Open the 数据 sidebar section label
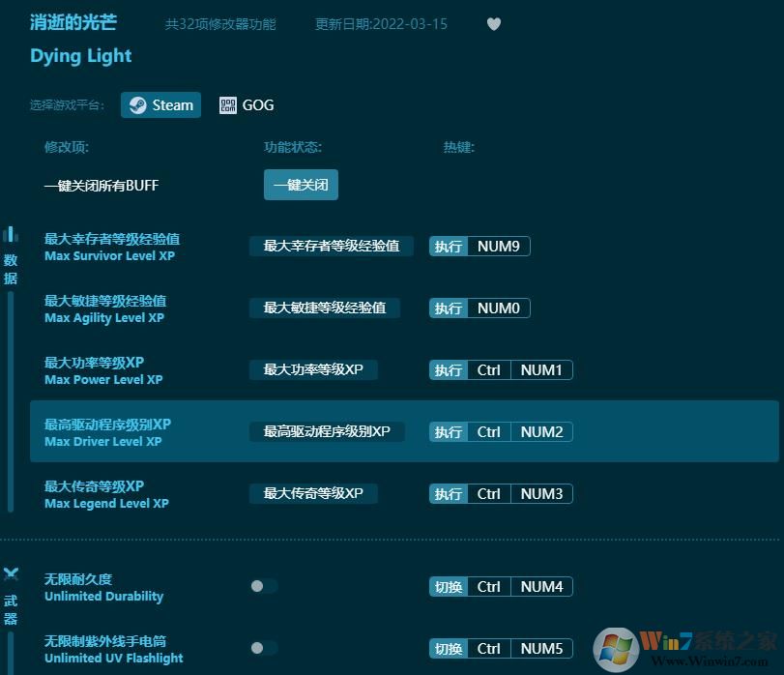Viewport: 784px width, 675px height. click(x=11, y=269)
